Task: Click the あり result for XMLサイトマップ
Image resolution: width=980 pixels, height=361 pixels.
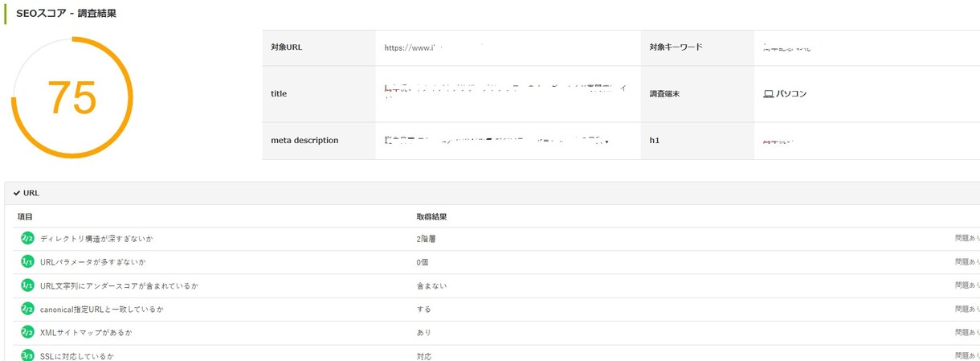Action: click(423, 332)
